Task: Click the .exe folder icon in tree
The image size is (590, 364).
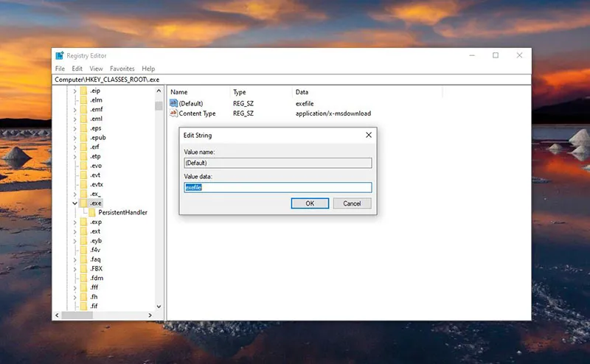Action: (84, 203)
